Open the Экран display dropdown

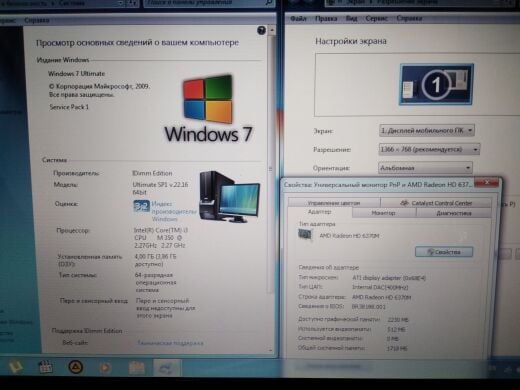tap(427, 130)
